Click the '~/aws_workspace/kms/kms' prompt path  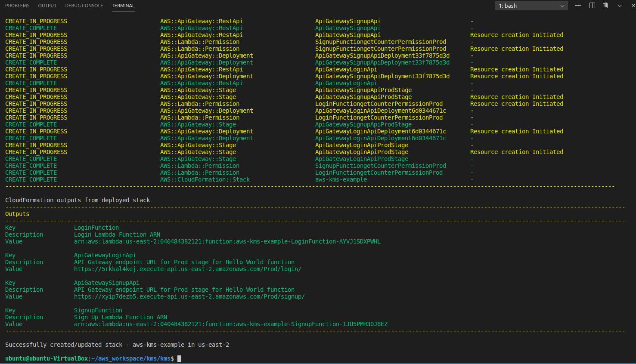click(x=131, y=358)
